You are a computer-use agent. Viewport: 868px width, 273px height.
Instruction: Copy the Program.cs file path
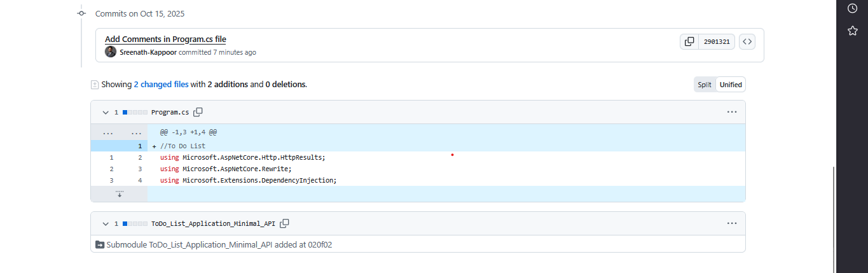[198, 112]
